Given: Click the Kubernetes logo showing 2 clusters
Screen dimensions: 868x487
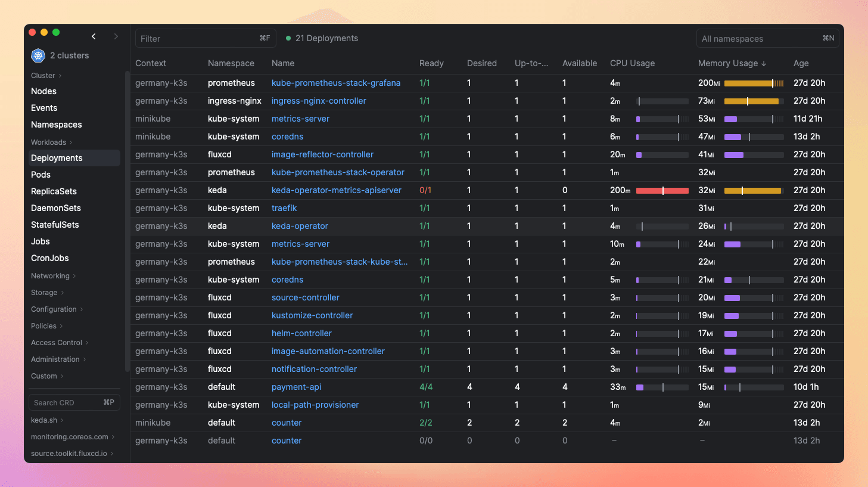Looking at the screenshot, I should click(x=38, y=55).
